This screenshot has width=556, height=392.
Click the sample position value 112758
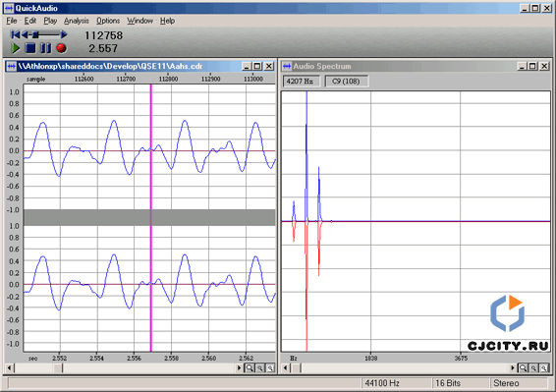click(x=103, y=35)
